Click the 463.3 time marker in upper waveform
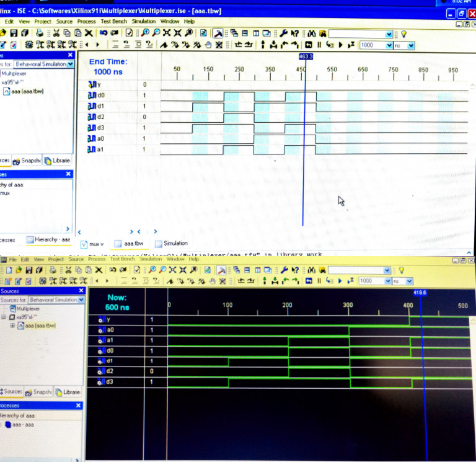The image size is (476, 462). (x=305, y=56)
